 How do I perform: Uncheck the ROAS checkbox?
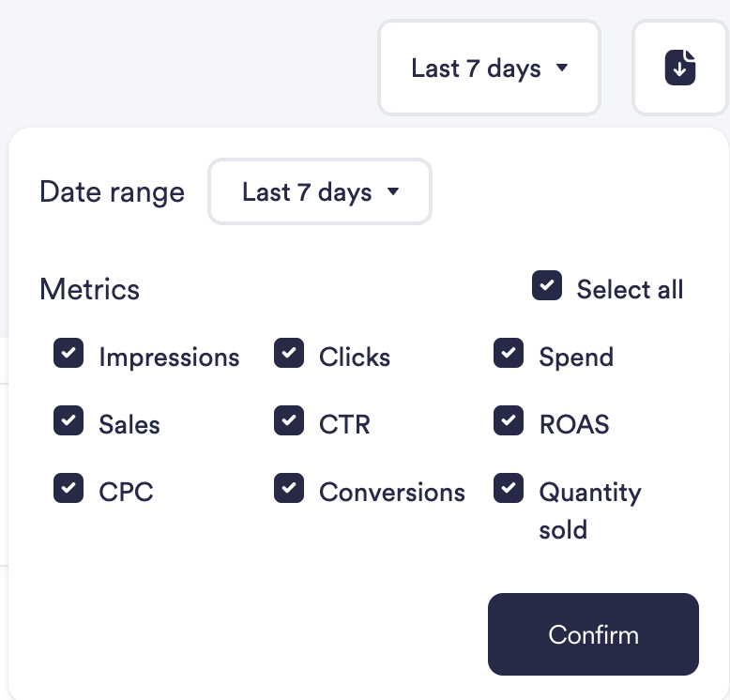click(509, 421)
